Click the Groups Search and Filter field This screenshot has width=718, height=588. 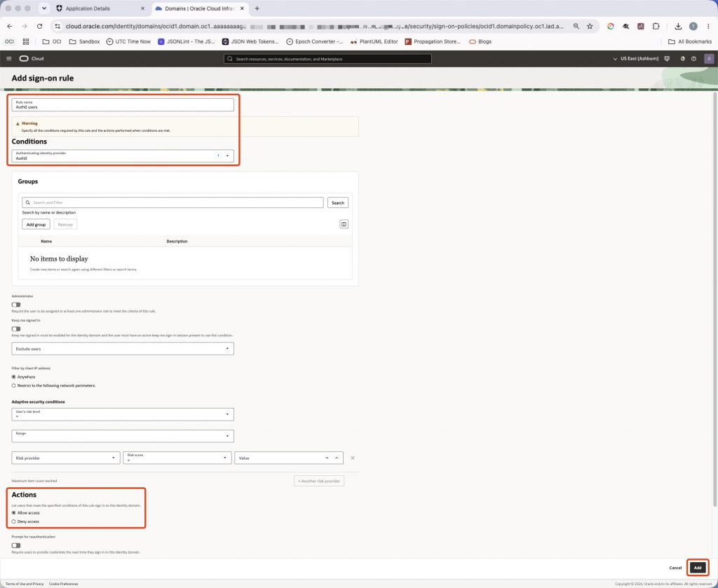172,203
